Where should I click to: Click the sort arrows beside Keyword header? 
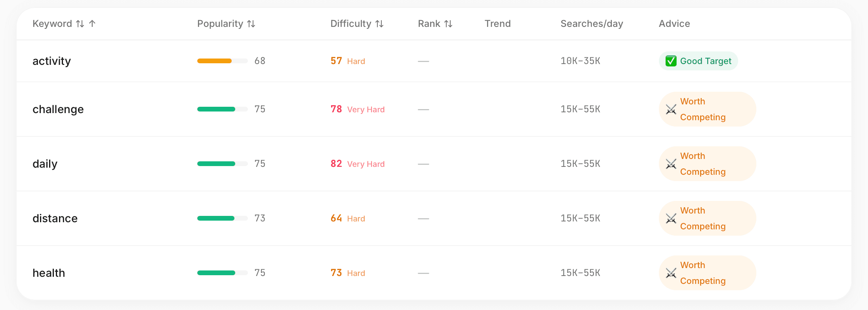point(80,23)
